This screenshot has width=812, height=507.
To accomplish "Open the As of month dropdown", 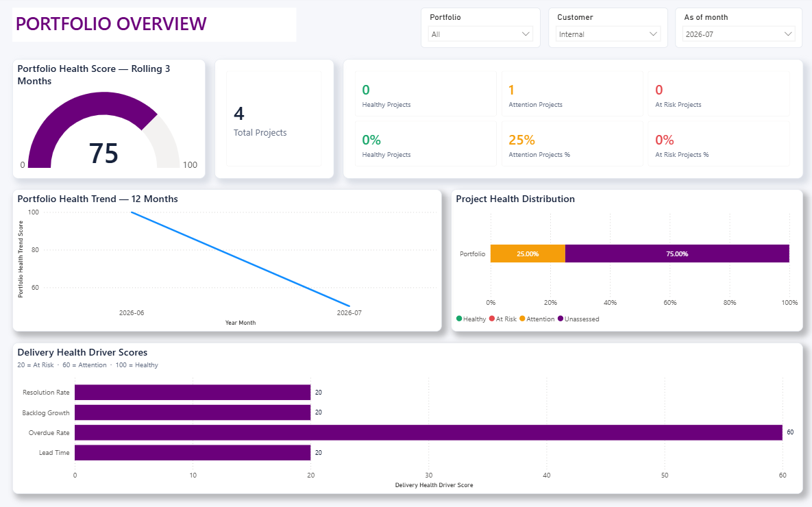I will (739, 34).
